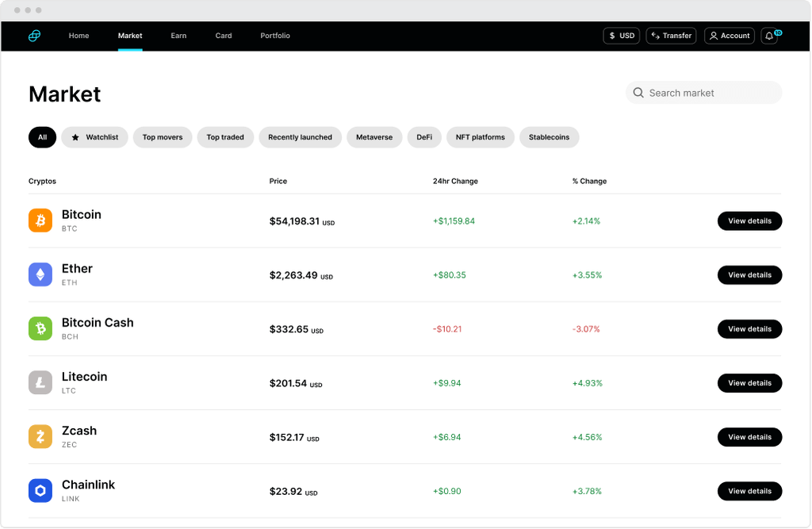Click the $2,263.49 price
The width and height of the screenshot is (812, 529).
[x=293, y=275]
